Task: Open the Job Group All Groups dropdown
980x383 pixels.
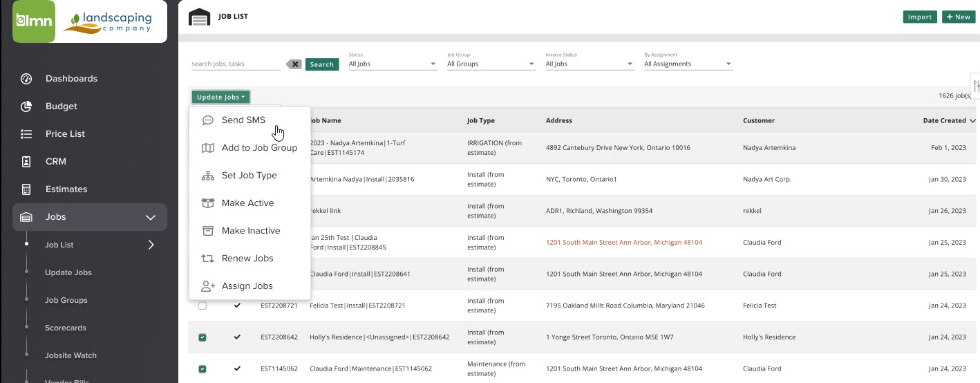Action: pos(491,64)
